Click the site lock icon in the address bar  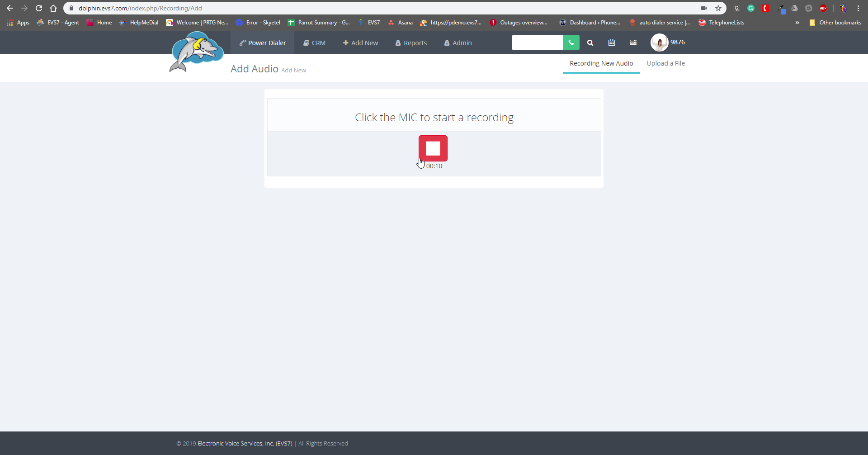click(x=71, y=8)
